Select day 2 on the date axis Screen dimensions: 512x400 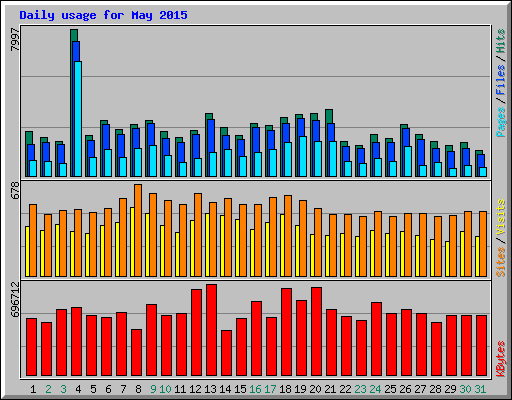tap(48, 389)
